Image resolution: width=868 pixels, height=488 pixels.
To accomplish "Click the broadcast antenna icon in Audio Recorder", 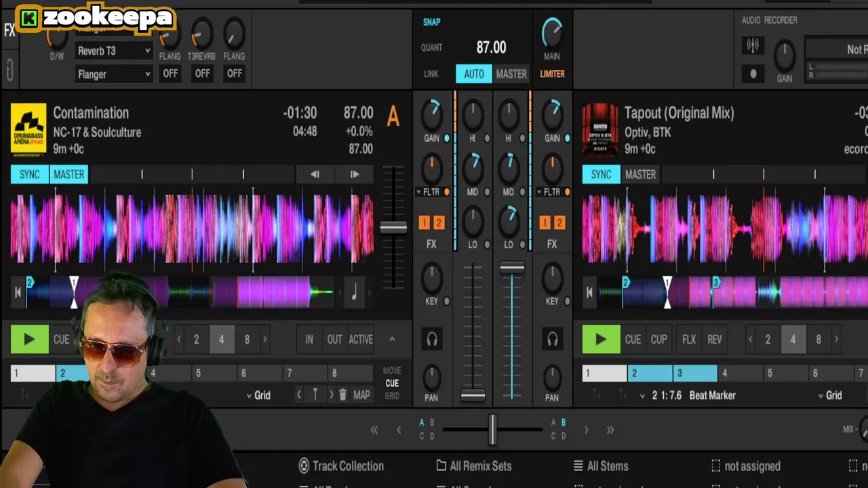I will (753, 46).
